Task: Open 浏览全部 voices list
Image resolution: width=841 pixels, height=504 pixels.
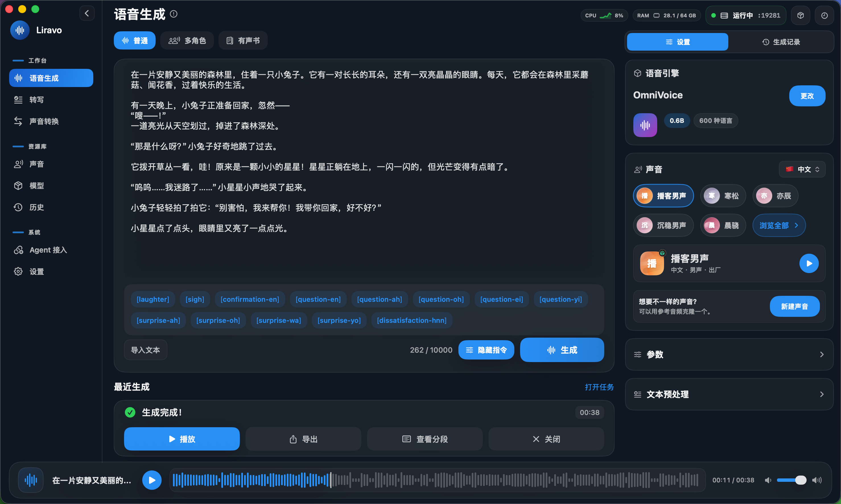Action: (779, 225)
